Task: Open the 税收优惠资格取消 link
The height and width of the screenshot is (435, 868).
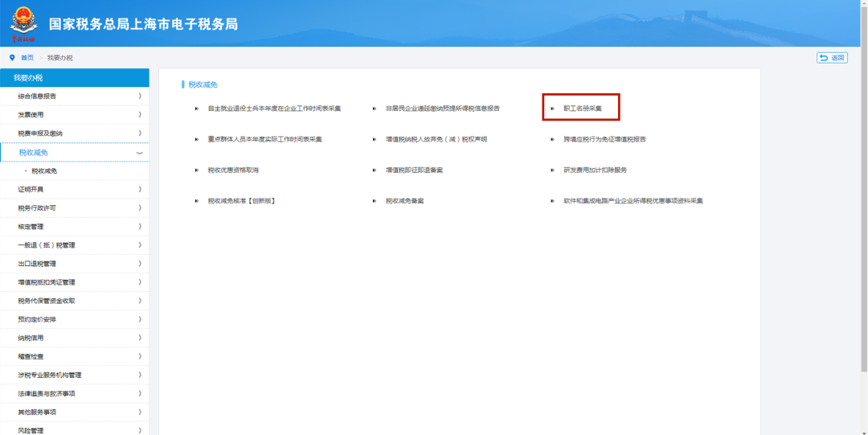Action: coord(233,170)
